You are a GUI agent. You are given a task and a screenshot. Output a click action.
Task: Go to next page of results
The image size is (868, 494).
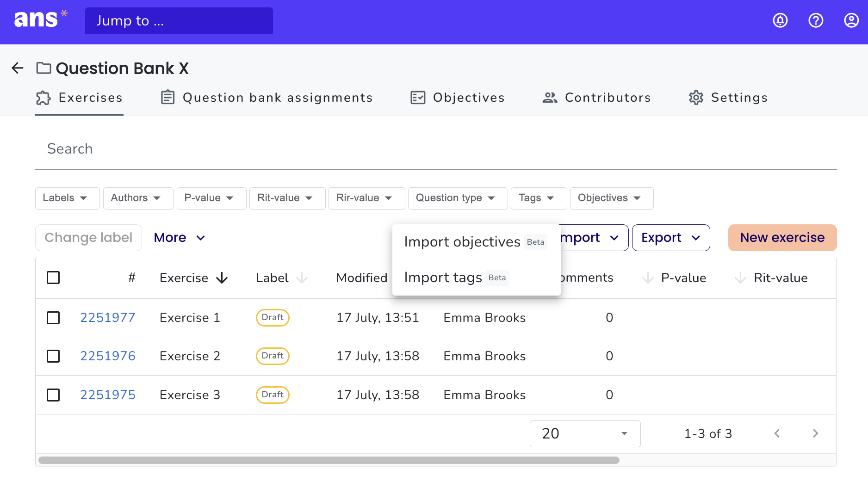pyautogui.click(x=815, y=433)
